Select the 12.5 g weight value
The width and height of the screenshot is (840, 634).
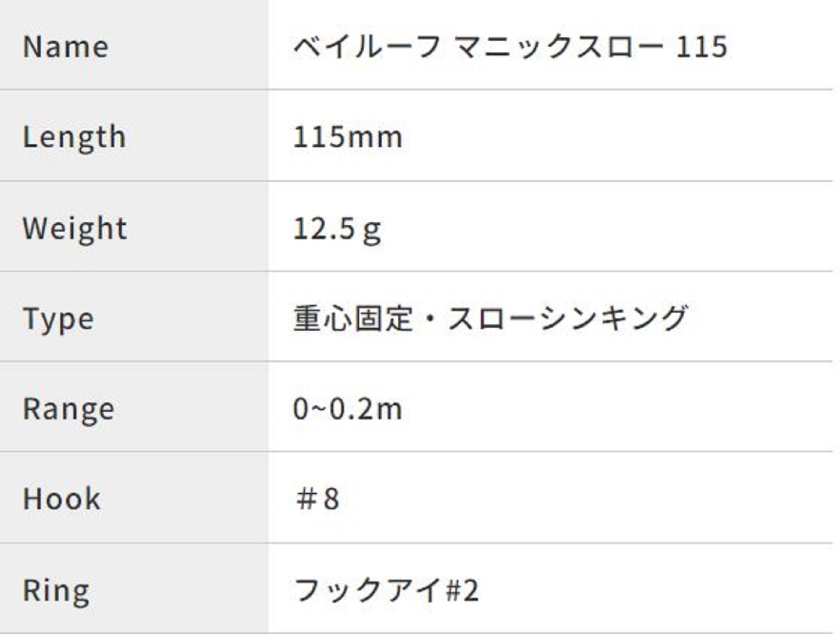click(x=337, y=229)
